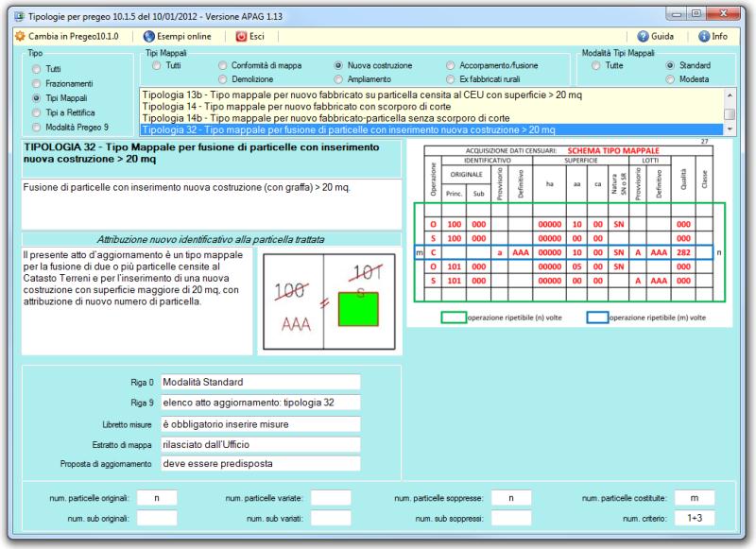Viewport: 756px width, 549px height.
Task: Select the Standard modality radio button
Action: click(x=670, y=65)
